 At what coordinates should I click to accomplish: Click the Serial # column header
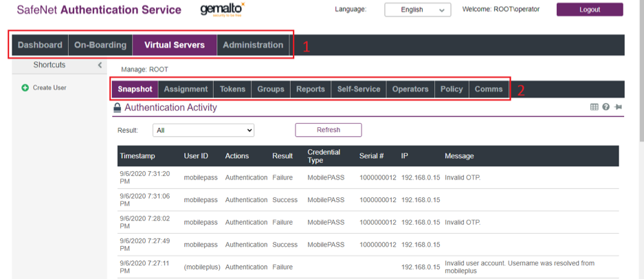pyautogui.click(x=371, y=156)
